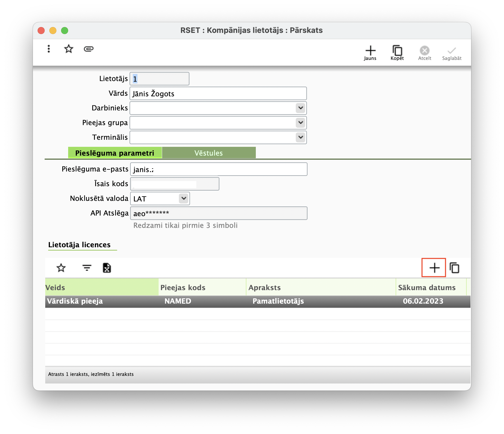Click the Saglabāt save checkmark
Screen dimensions: 504x434
[451, 53]
